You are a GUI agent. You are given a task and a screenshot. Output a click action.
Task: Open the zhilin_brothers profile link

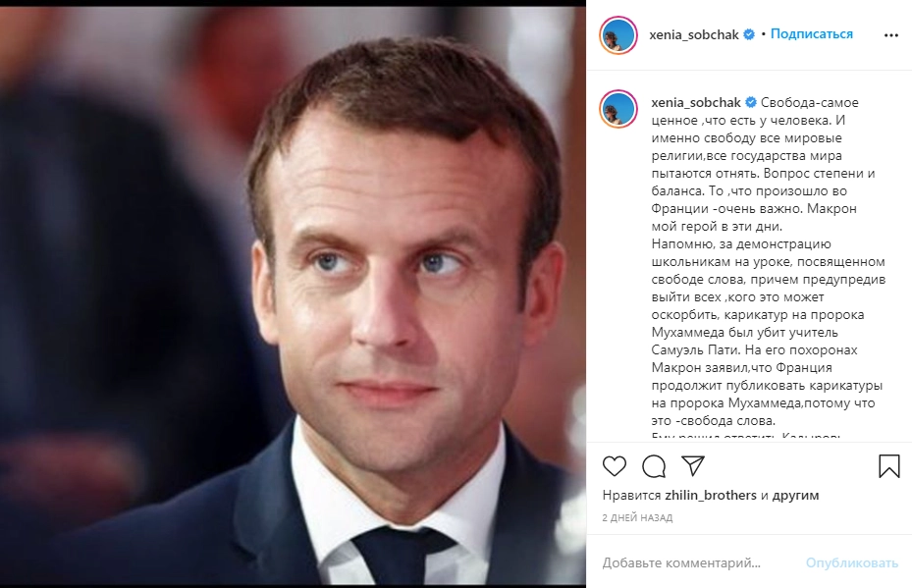coord(711,495)
